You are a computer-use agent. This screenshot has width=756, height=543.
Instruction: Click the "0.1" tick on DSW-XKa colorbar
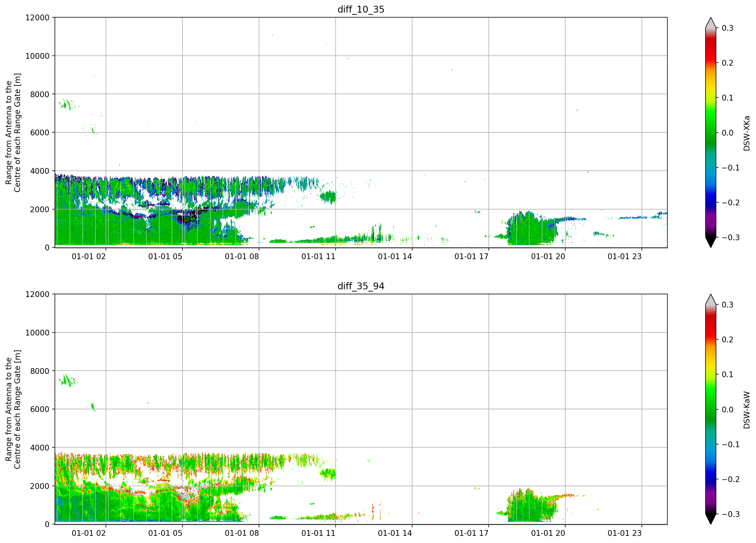728,98
